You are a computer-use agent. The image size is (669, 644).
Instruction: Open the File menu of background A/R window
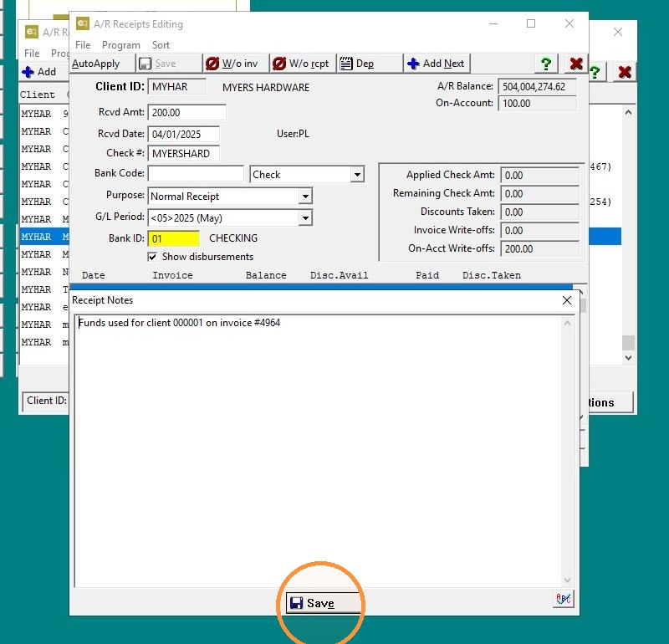click(32, 54)
